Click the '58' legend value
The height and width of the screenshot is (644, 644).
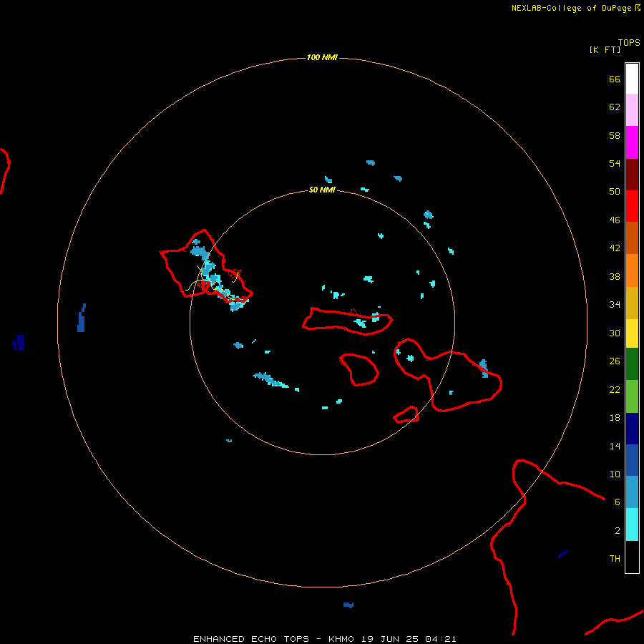[615, 135]
